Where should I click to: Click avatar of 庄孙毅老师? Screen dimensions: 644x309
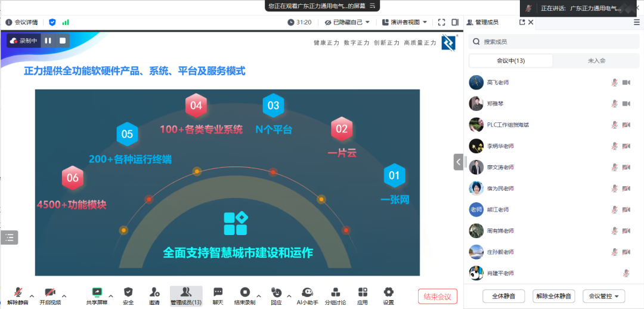pos(476,252)
